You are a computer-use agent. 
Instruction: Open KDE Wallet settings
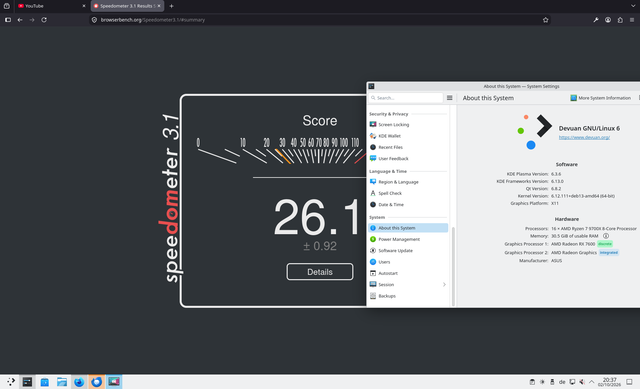[408, 136]
